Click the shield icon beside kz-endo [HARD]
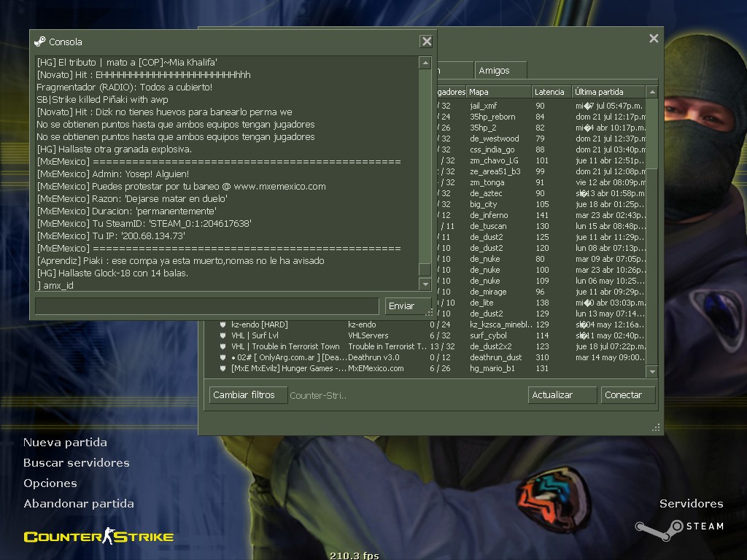 pyautogui.click(x=222, y=324)
